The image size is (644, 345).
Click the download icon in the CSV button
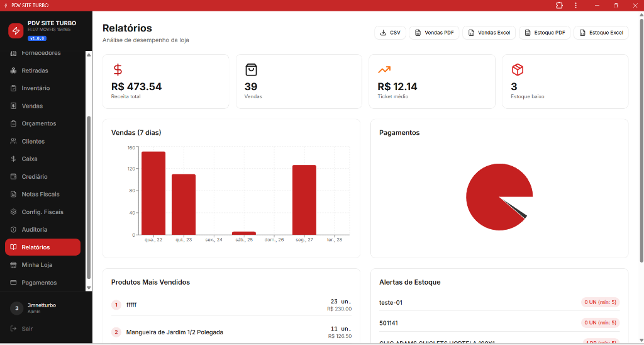tap(383, 33)
